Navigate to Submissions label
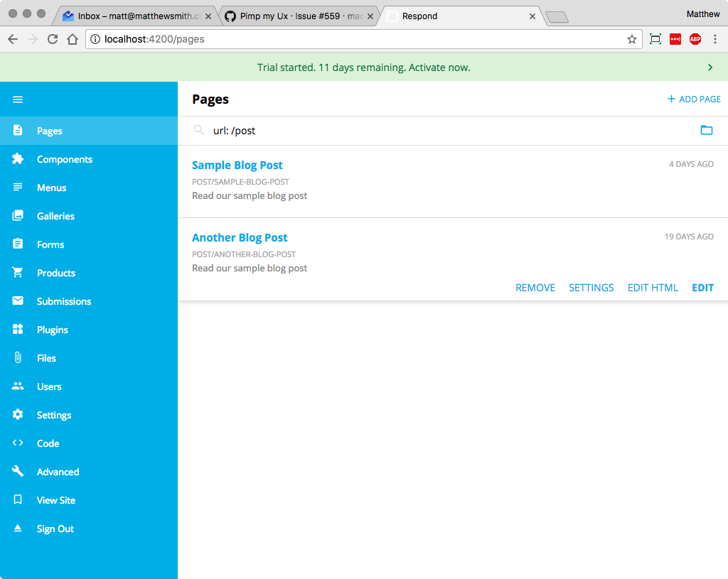The height and width of the screenshot is (579, 728). tap(64, 301)
